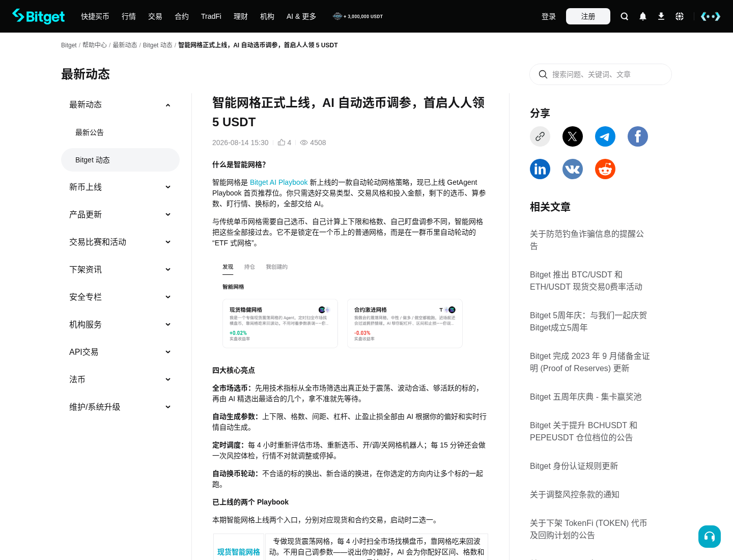The image size is (733, 560).
Task: Share article on X (Twitter)
Action: tap(573, 136)
